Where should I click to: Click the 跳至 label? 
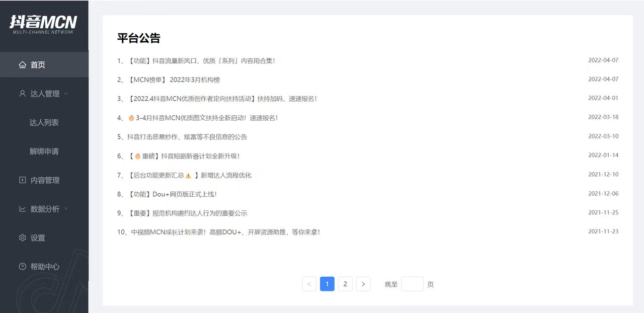[391, 284]
